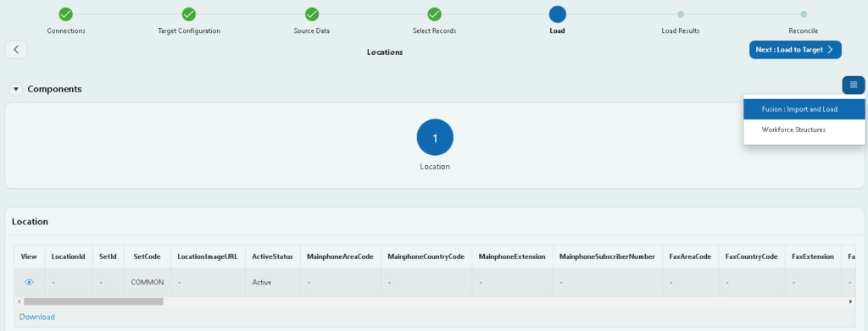This screenshot has height=331, width=868.
Task: Click the FaxCountryCode column header
Action: (x=752, y=257)
